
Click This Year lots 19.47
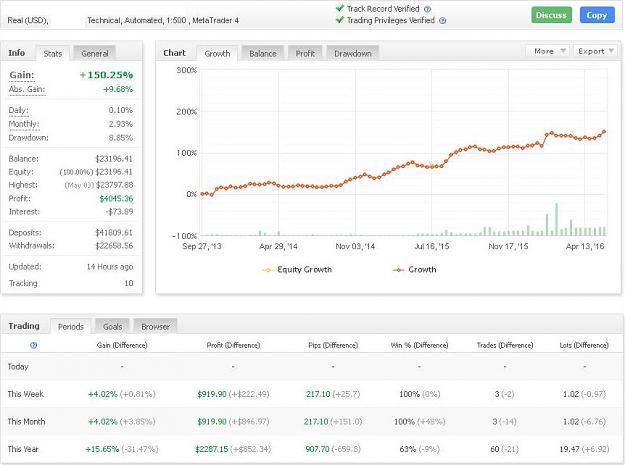pos(569,449)
